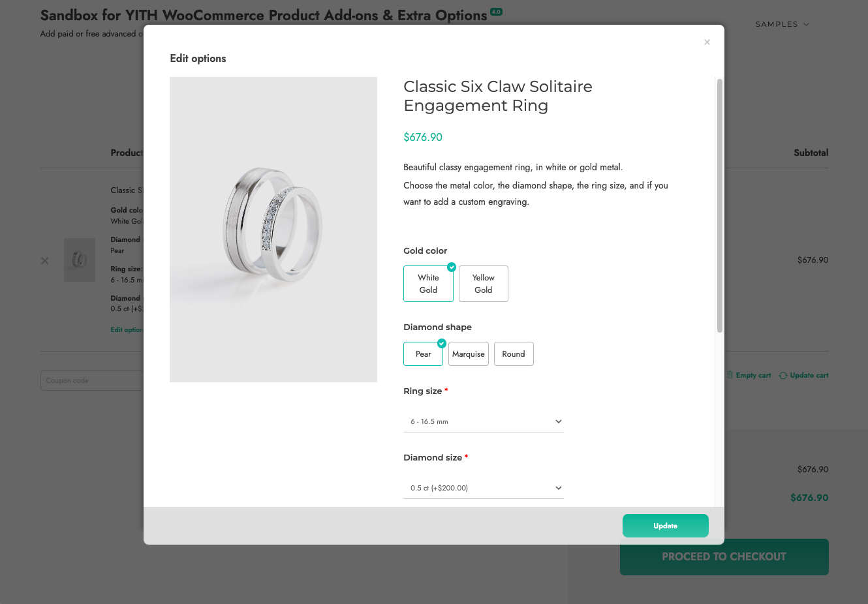Click the Coupon code field
Viewport: 868px width, 604px height.
pyautogui.click(x=91, y=380)
